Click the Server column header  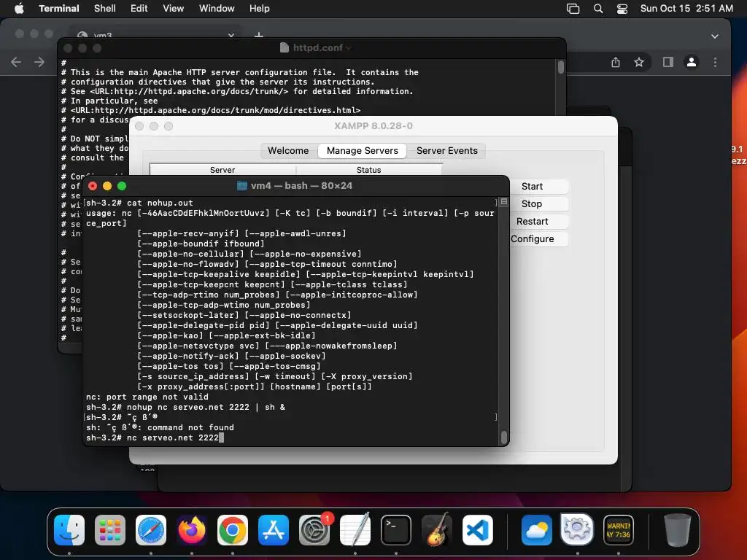click(222, 170)
